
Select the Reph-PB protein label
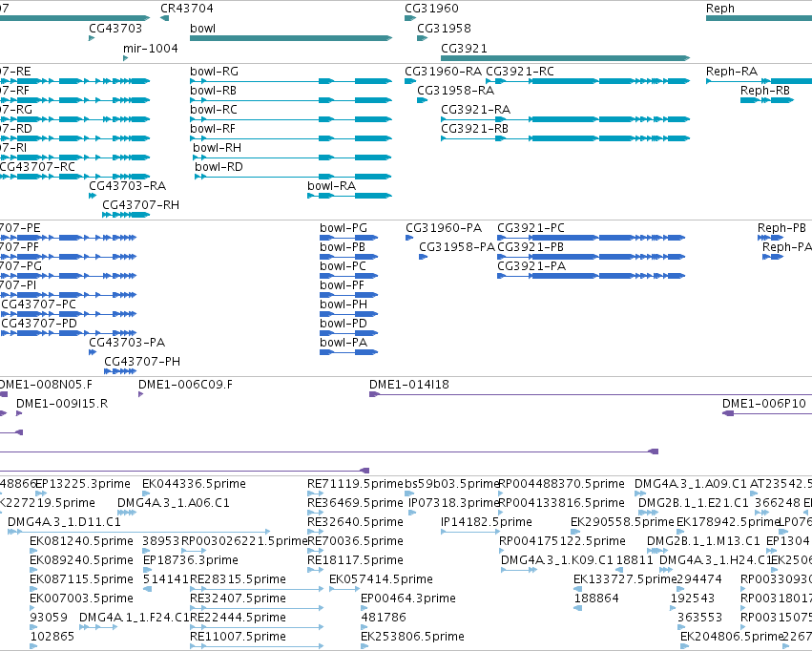[x=781, y=228]
